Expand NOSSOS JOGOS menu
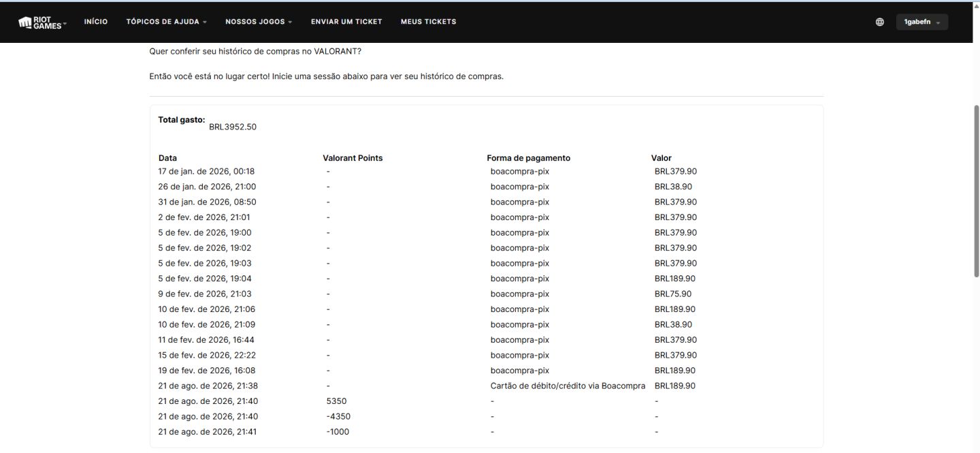Image resolution: width=980 pixels, height=453 pixels. [259, 22]
